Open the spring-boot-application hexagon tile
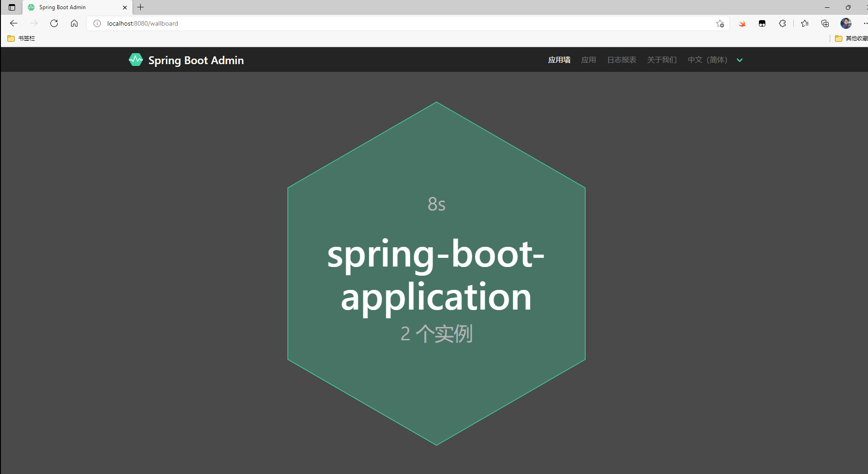Image resolution: width=868 pixels, height=474 pixels. pyautogui.click(x=436, y=273)
